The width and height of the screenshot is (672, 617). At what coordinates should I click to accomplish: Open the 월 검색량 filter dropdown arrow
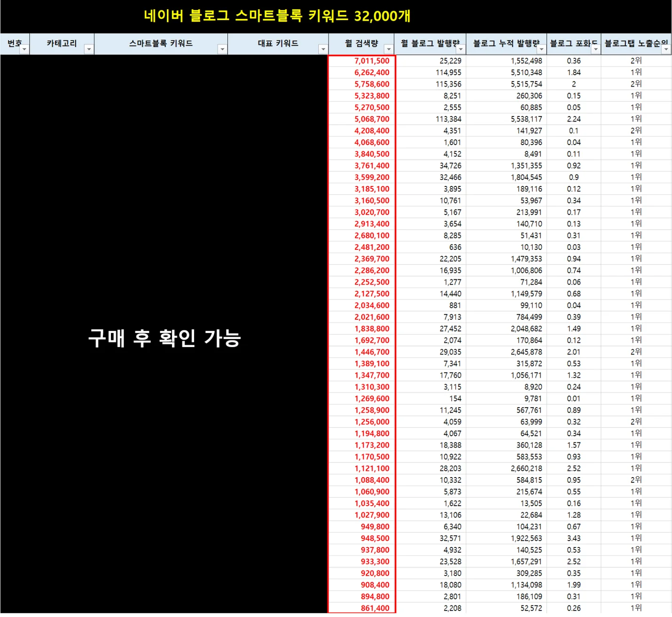389,49
